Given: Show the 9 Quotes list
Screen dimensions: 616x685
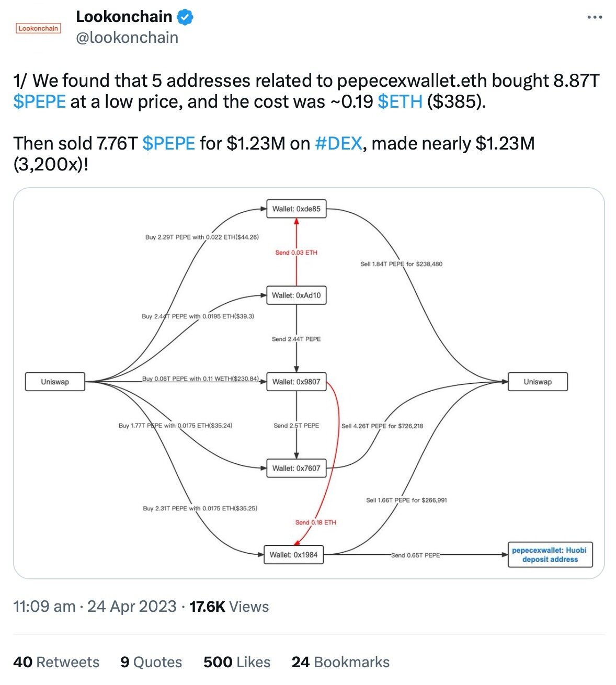Looking at the screenshot, I should (151, 662).
